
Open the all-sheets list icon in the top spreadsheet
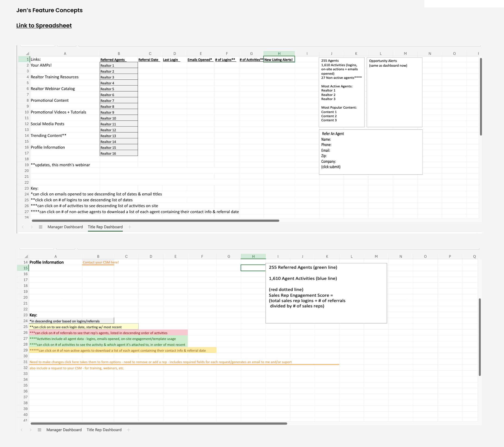(41, 227)
